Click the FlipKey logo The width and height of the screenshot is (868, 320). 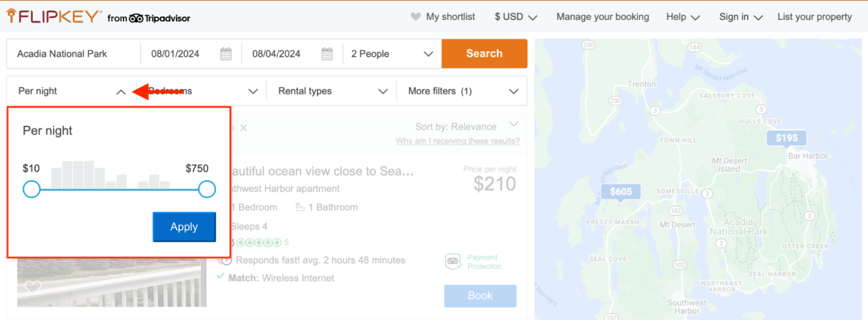pyautogui.click(x=54, y=17)
